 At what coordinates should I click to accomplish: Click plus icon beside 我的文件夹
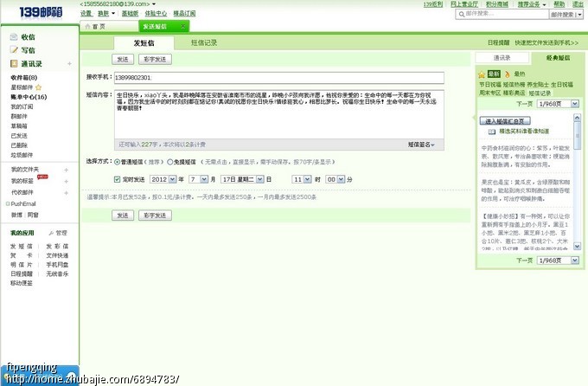66,170
